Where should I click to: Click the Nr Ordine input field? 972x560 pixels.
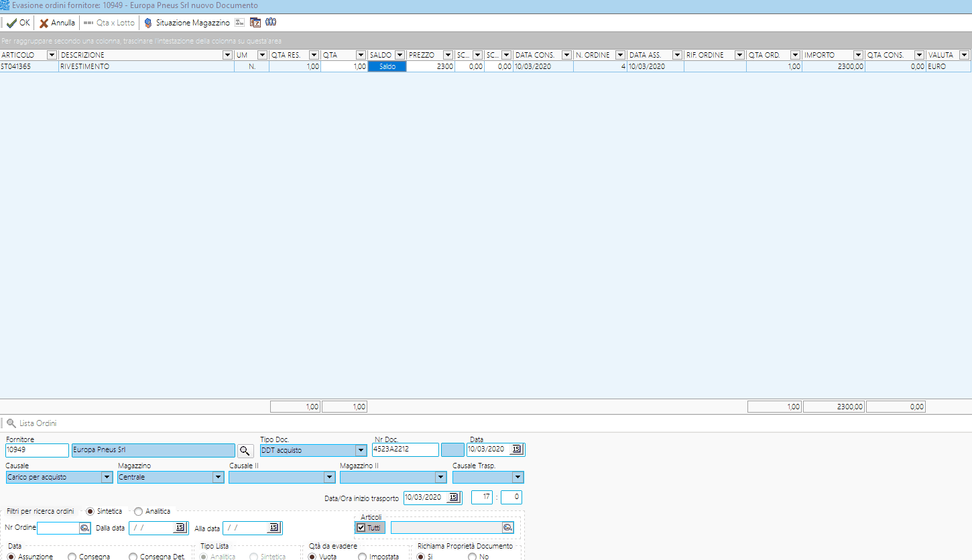58,528
